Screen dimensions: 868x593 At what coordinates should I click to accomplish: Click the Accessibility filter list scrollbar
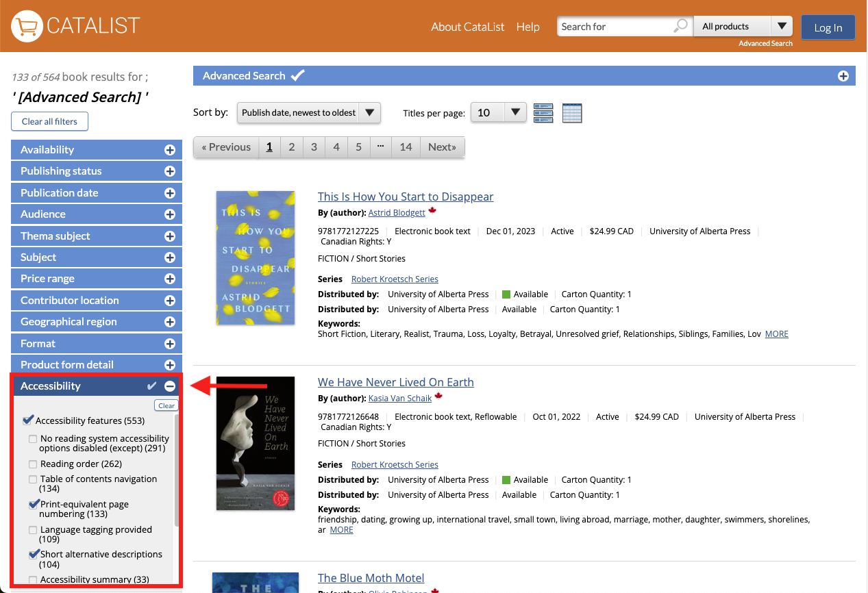pyautogui.click(x=177, y=470)
